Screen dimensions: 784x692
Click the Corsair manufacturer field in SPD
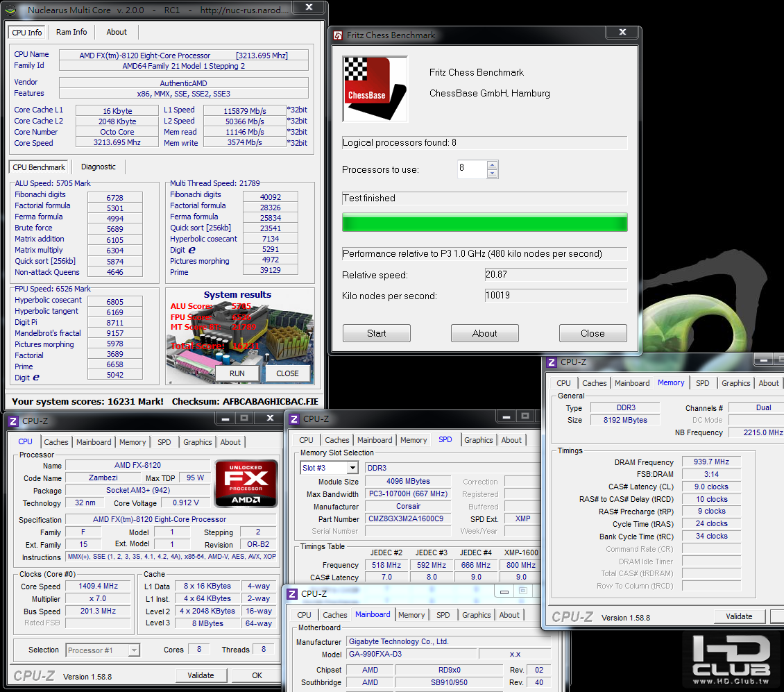[408, 507]
